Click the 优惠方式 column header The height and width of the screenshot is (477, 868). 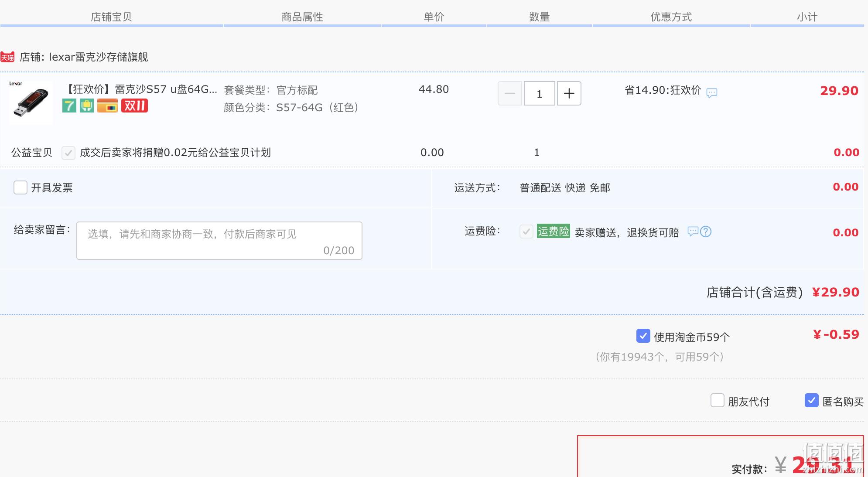(x=671, y=17)
